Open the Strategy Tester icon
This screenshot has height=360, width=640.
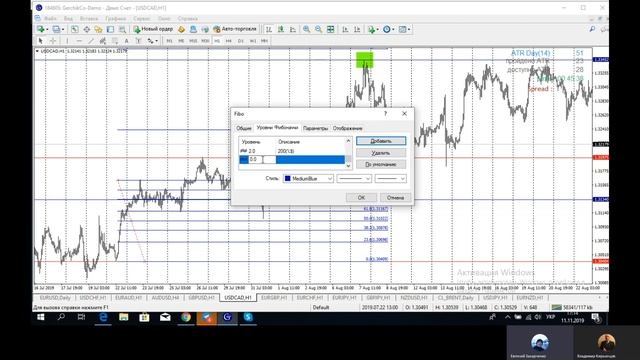(x=122, y=29)
